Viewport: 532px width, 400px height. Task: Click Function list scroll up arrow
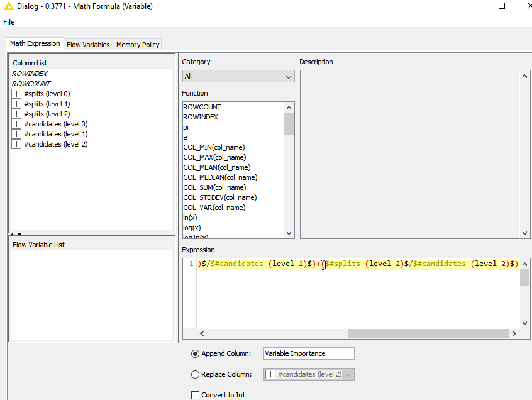point(289,108)
